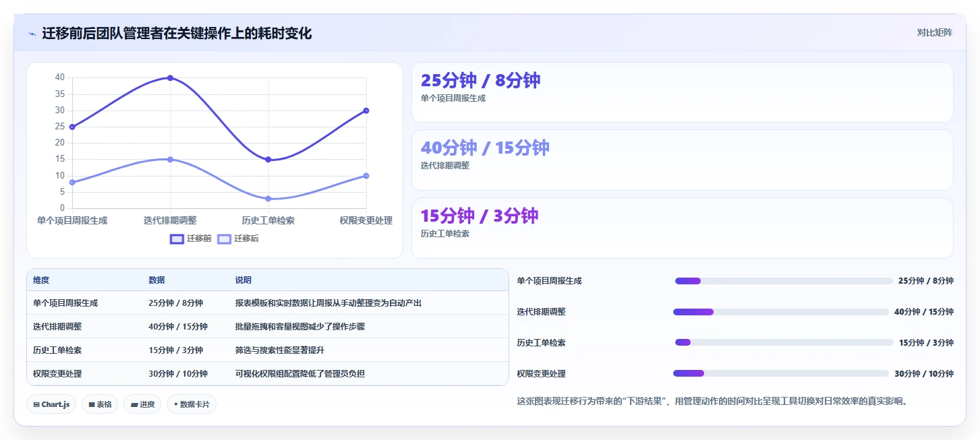Screen dimensions: 980x440
Task: Click the 权限变更处理 progress bar
Action: (781, 373)
